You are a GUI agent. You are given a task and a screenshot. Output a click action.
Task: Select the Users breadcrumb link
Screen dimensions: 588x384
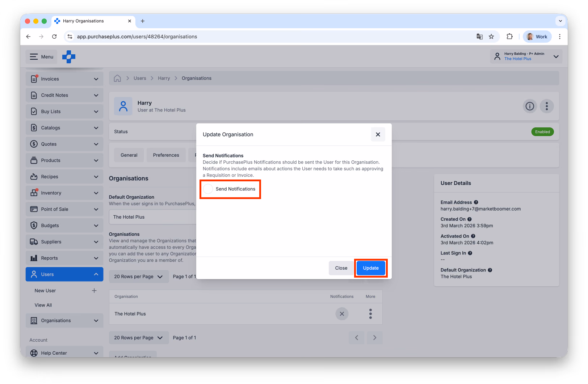coord(140,78)
